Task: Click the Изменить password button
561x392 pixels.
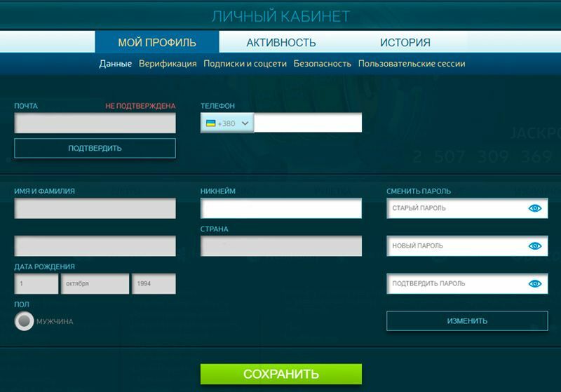Action: pyautogui.click(x=467, y=321)
